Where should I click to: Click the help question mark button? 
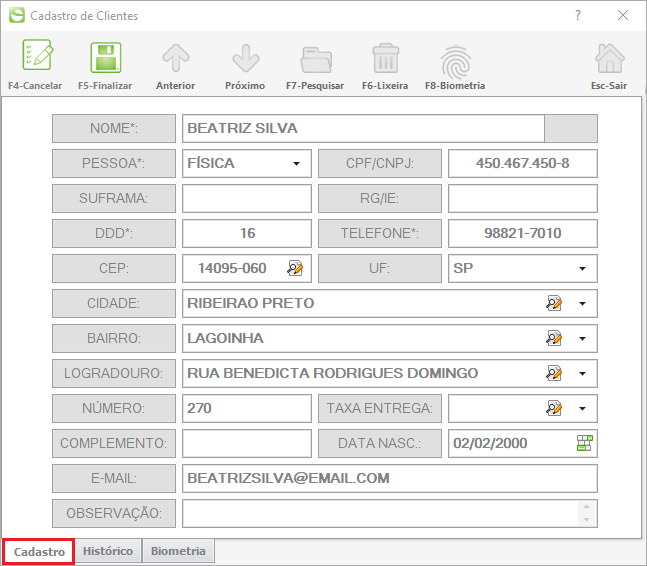pyautogui.click(x=578, y=15)
